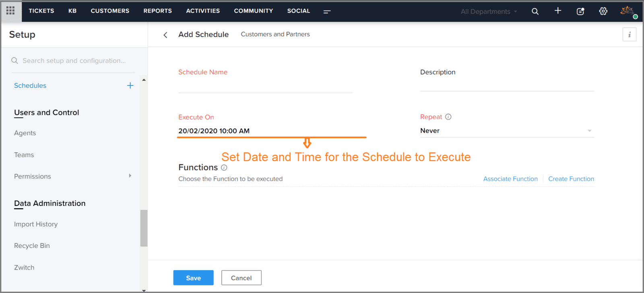Viewport: 644px width, 293px height.
Task: Click the Save button
Action: [194, 278]
